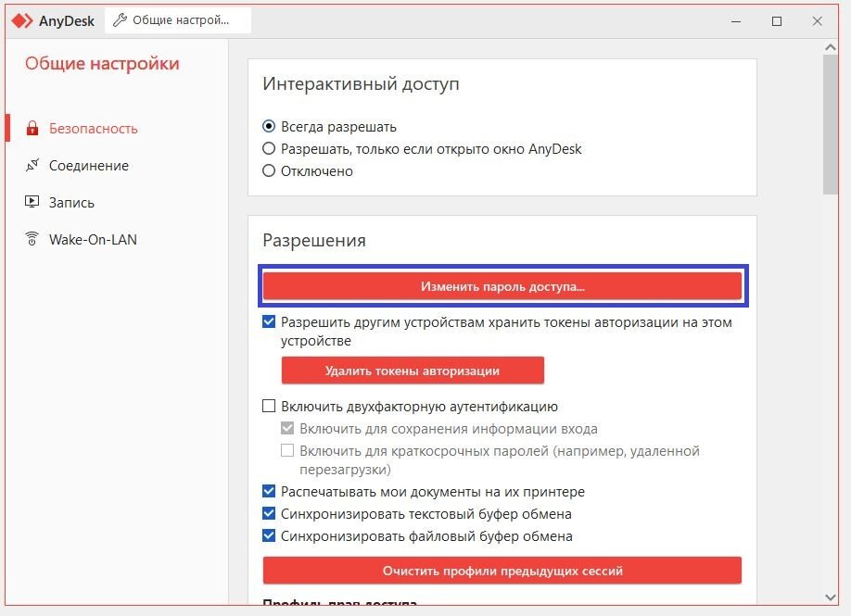Click the Запись recording screen icon
The width and height of the screenshot is (851, 616).
32,202
